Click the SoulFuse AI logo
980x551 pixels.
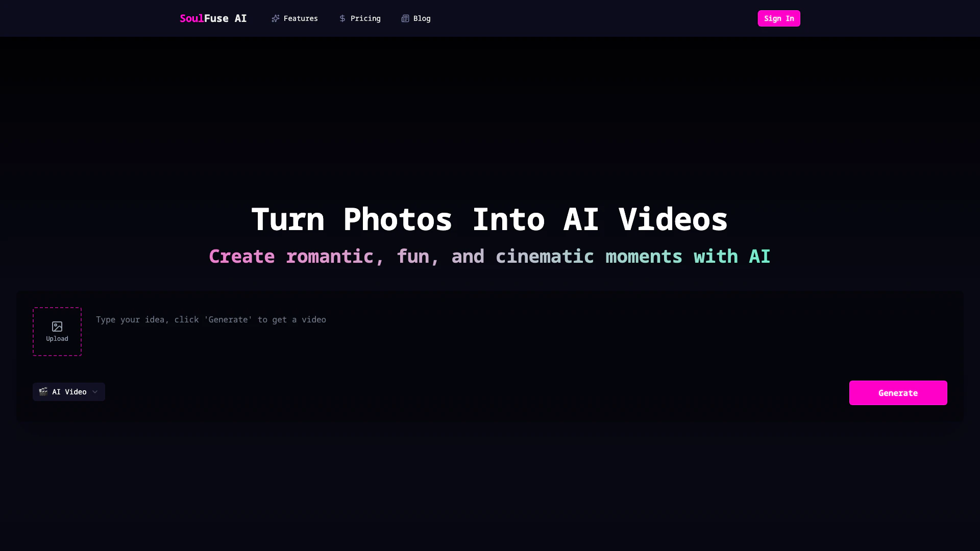(213, 18)
